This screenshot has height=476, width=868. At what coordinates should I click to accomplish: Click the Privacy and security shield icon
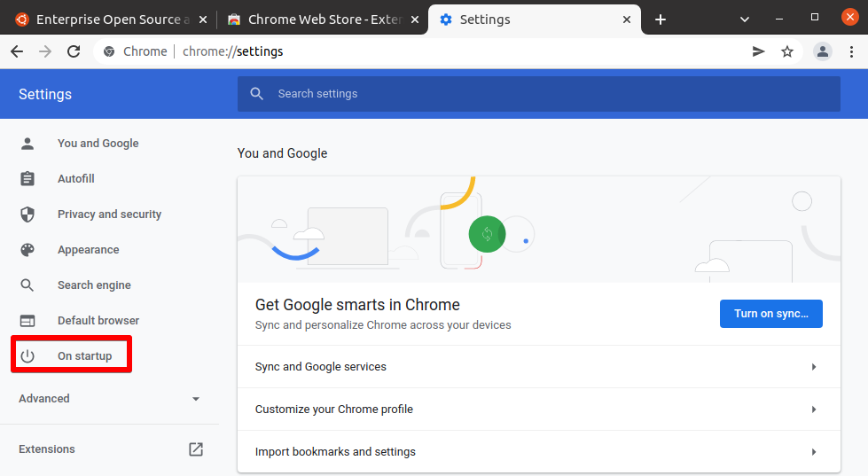(27, 215)
